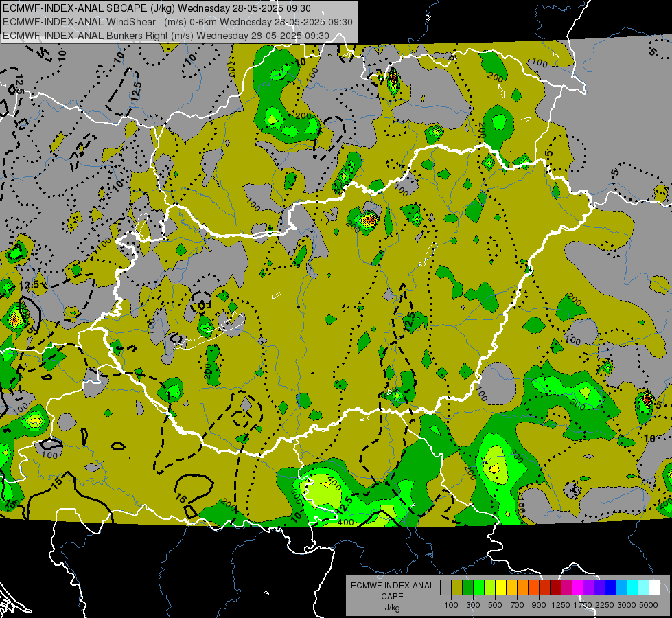Image resolution: width=672 pixels, height=618 pixels.
Task: Click the bright magenta legend swatch
Action: point(577,588)
